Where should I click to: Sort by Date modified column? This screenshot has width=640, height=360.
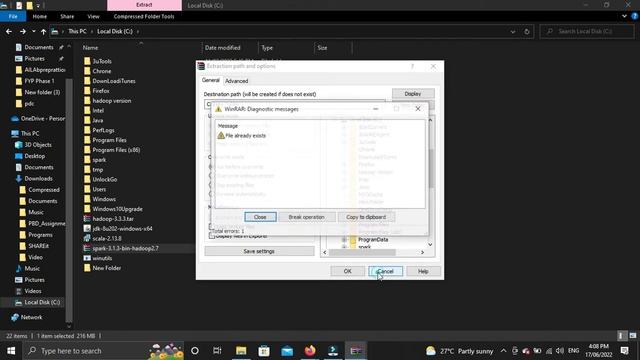click(222, 48)
